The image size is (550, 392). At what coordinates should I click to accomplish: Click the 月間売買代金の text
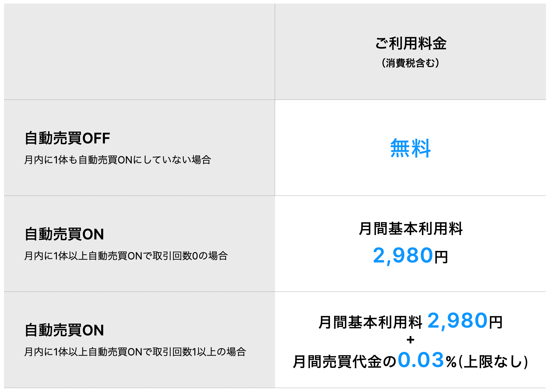[344, 362]
